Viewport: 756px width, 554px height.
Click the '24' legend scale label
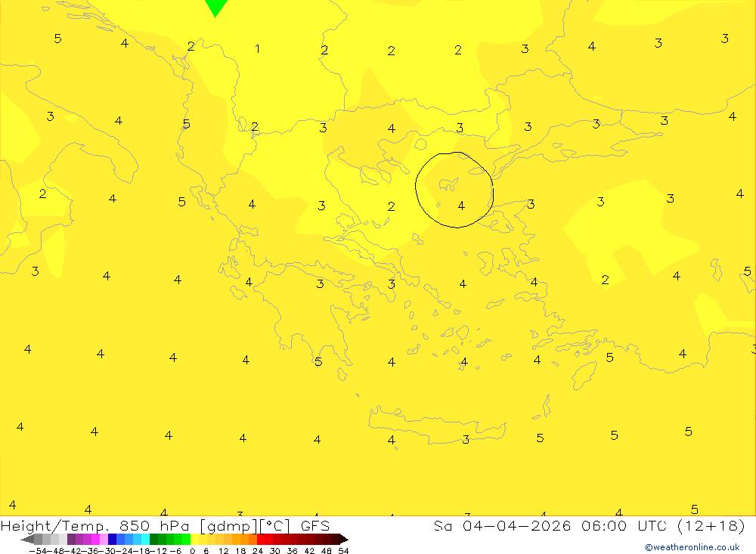(x=258, y=551)
